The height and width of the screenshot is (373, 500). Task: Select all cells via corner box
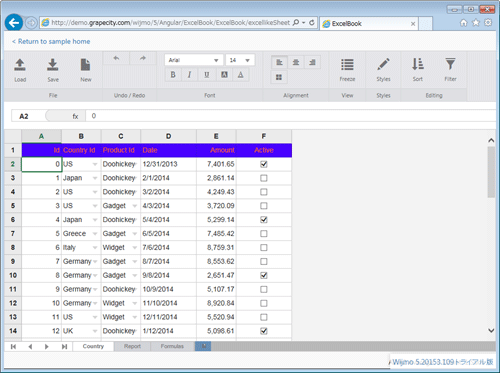click(x=13, y=136)
